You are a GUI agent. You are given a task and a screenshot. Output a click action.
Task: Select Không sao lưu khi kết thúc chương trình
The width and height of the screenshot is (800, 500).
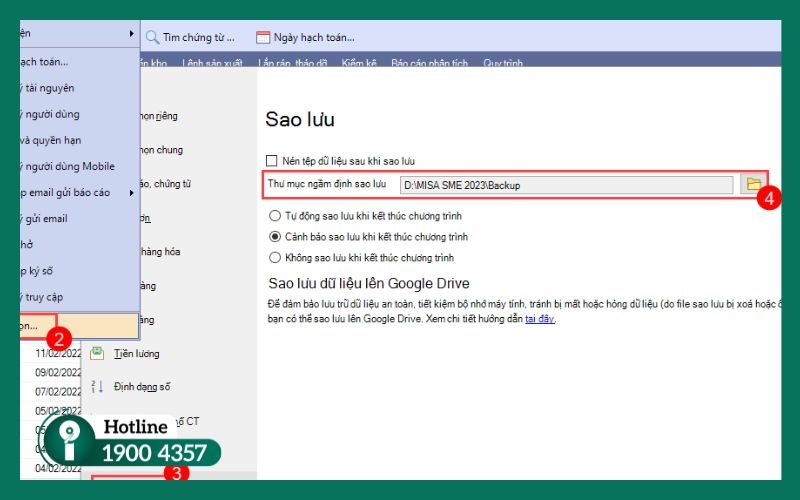pos(275,258)
